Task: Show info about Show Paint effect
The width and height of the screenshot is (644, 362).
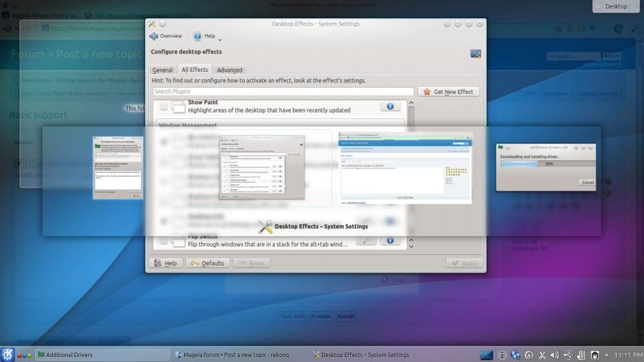Action: coord(390,106)
